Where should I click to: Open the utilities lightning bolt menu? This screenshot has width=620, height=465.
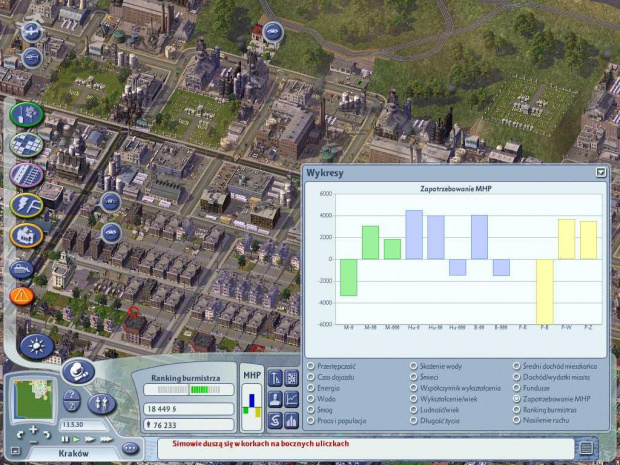pos(26,205)
